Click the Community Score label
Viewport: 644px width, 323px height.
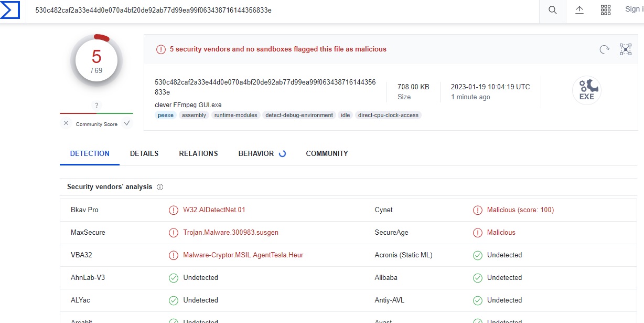pos(96,124)
